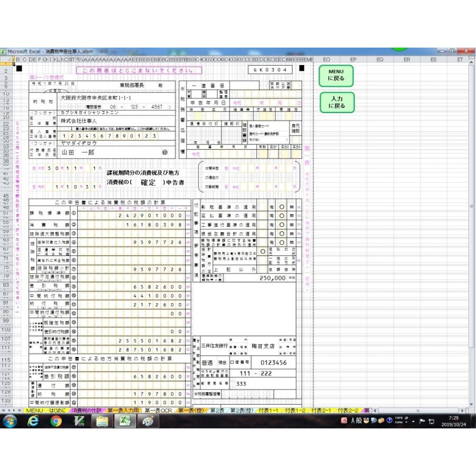Click the circle for 割賦基準の適用 row
The image size is (476, 476).
[x=282, y=207]
